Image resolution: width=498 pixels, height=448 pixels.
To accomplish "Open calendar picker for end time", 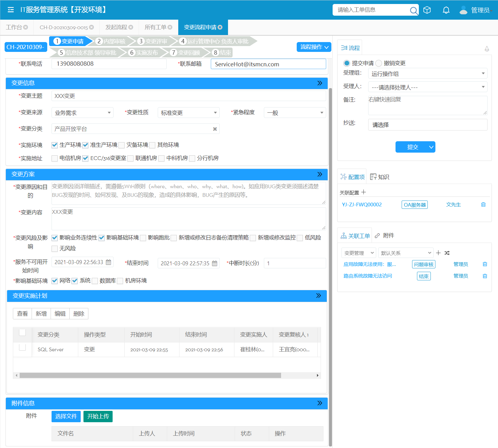I will tap(215, 263).
